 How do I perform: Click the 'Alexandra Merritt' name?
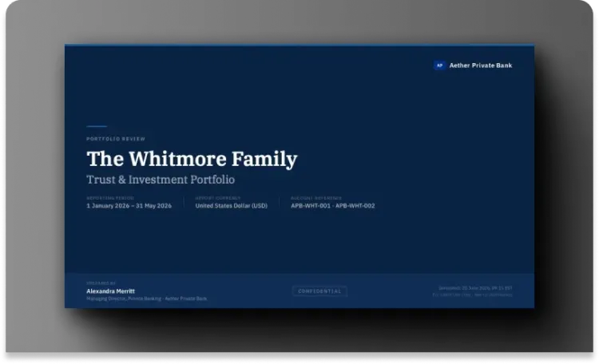coord(110,291)
